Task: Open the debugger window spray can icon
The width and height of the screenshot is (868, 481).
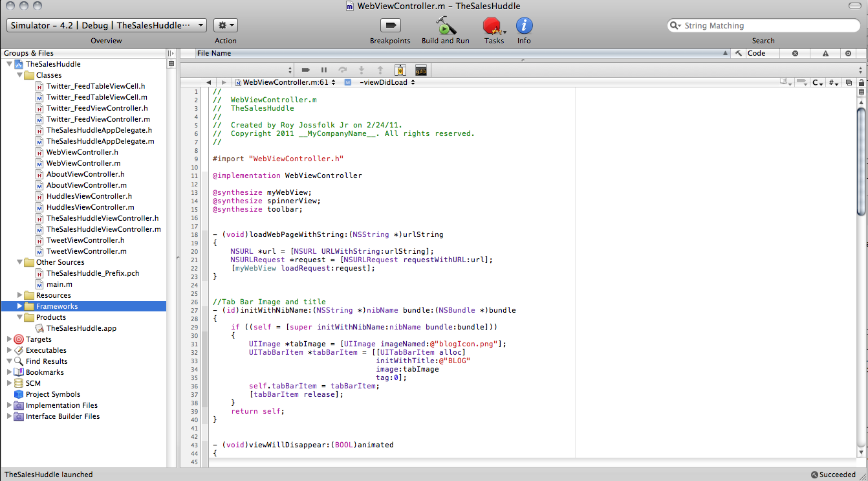Action: point(400,70)
